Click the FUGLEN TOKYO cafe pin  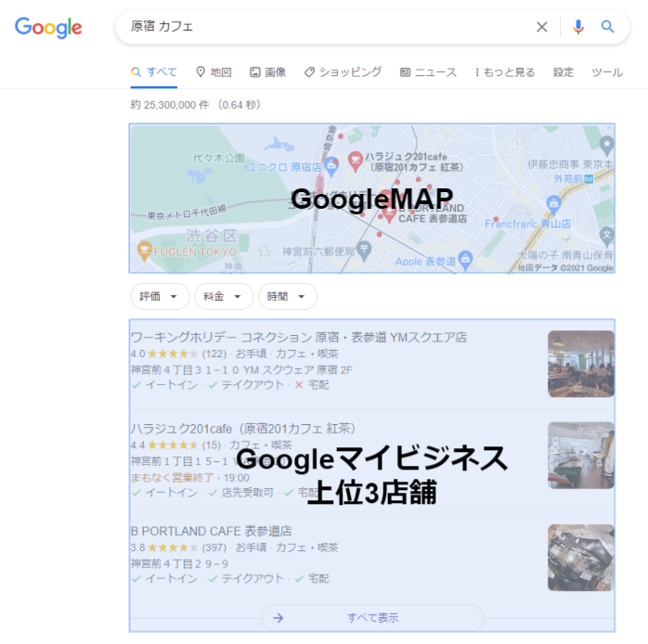tap(144, 251)
